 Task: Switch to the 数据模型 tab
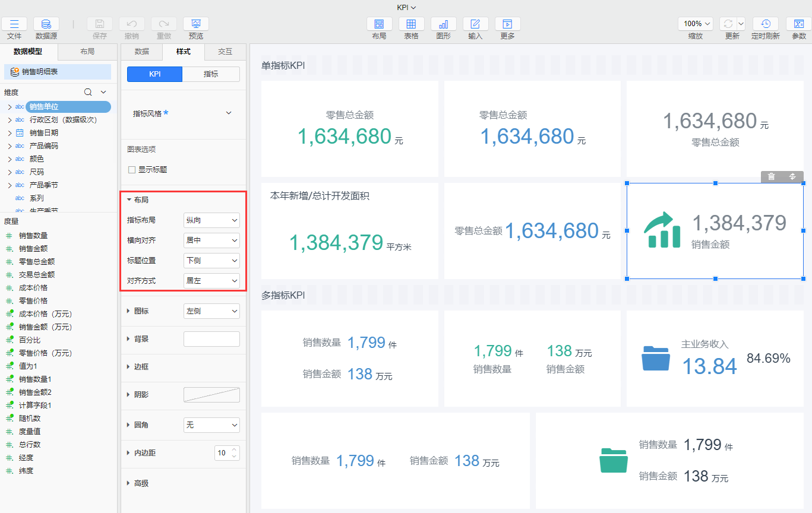coord(29,52)
